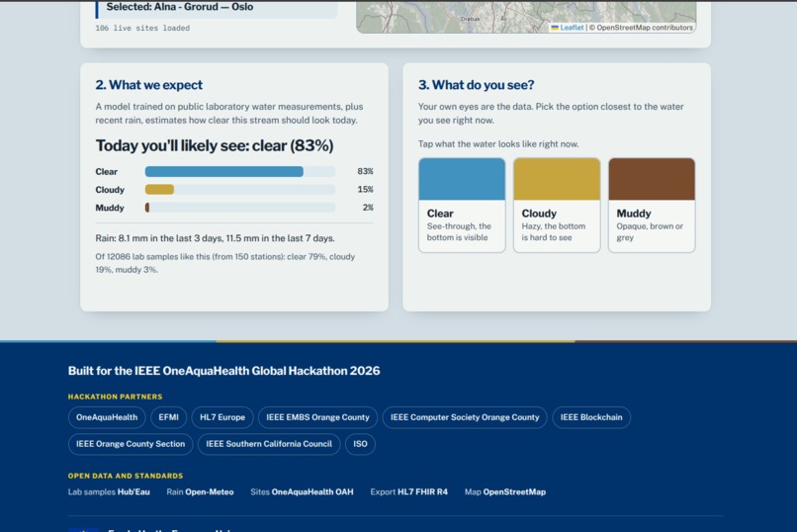Screen dimensions: 797x532
Task: Click 'HACKATHON PARTNERS' label
Action: point(116,397)
